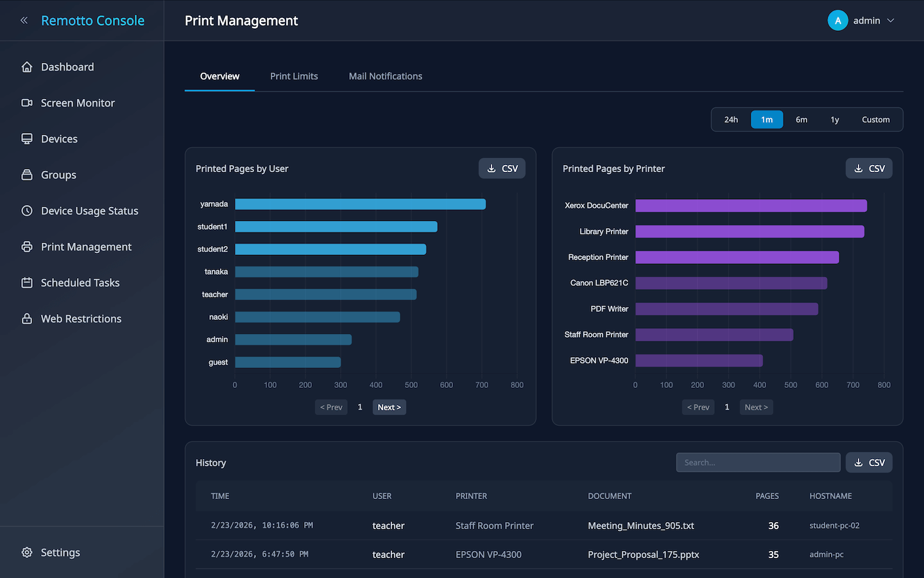Screen dimensions: 924x578
Task: Click the Scheduled Tasks calendar icon
Action: (x=27, y=283)
